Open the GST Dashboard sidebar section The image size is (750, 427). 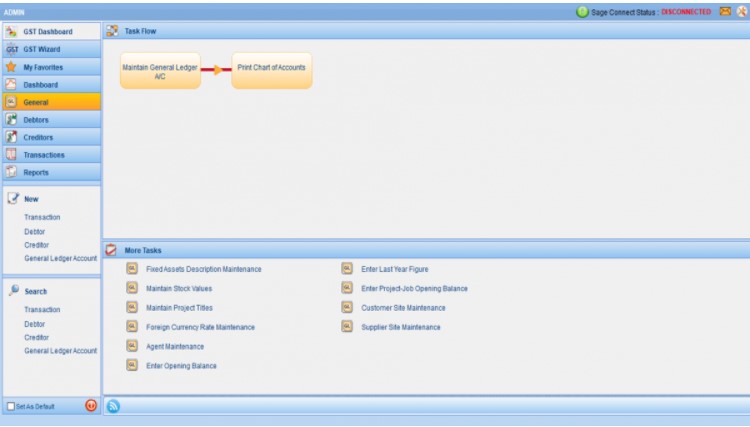coord(51,32)
